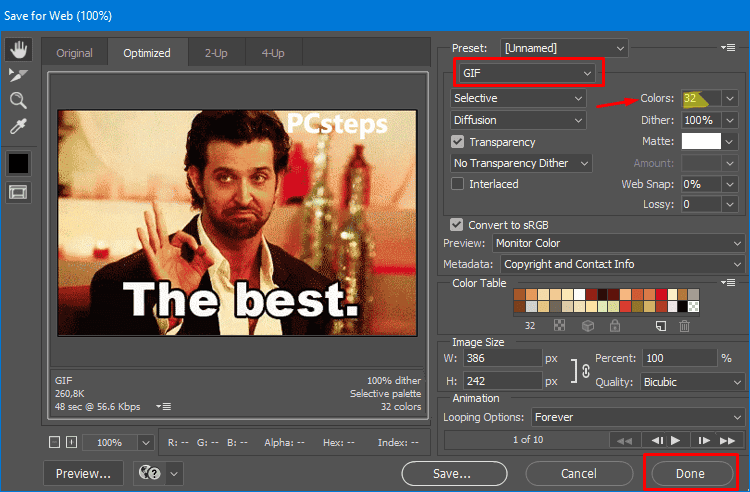Screen dimensions: 750x492
Task: Click the zoom in plus button
Action: tap(71, 442)
